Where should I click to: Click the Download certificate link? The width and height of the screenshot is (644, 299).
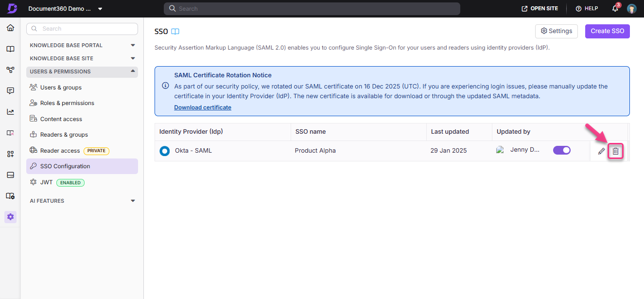203,107
